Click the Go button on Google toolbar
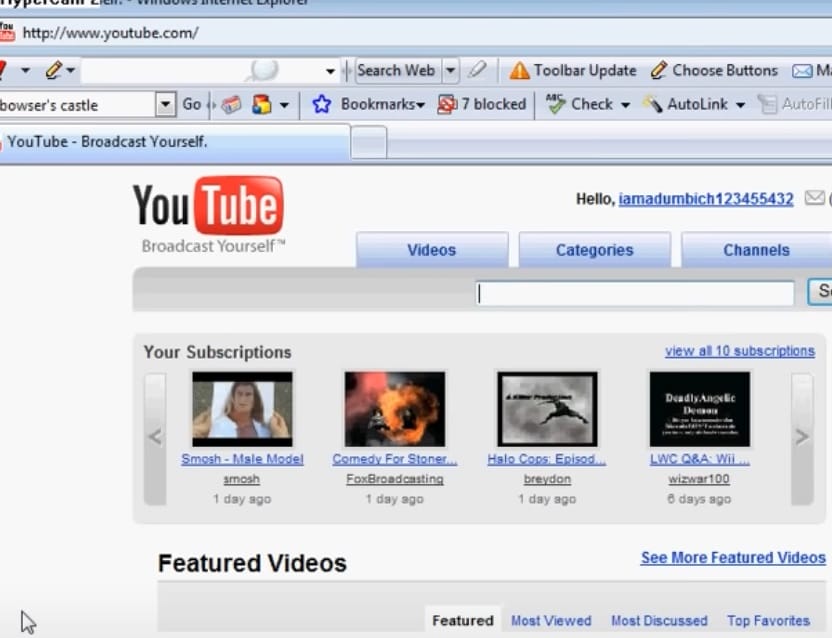This screenshot has width=832, height=638. 192,104
